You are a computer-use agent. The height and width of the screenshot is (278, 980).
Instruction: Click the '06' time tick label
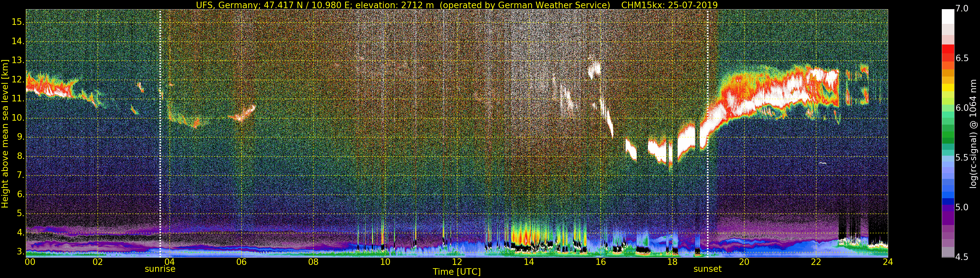pyautogui.click(x=241, y=262)
